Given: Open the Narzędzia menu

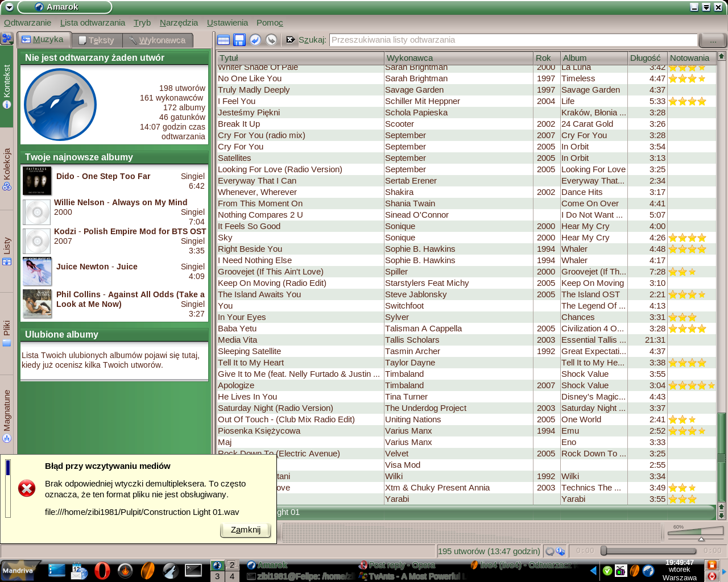Looking at the screenshot, I should pos(179,23).
